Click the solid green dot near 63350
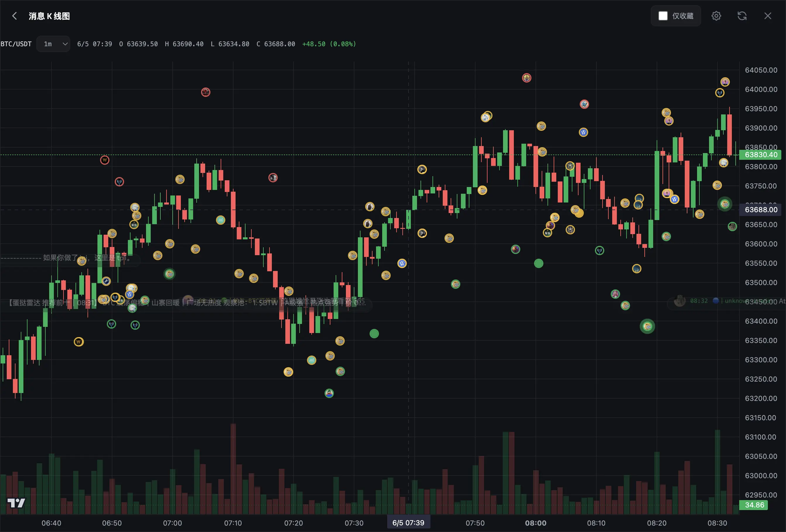This screenshot has width=786, height=532. tap(374, 334)
